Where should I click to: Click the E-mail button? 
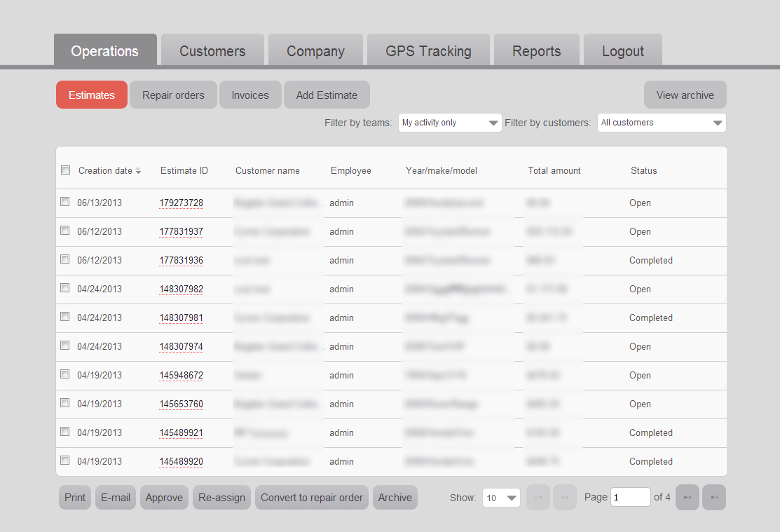[x=115, y=497]
